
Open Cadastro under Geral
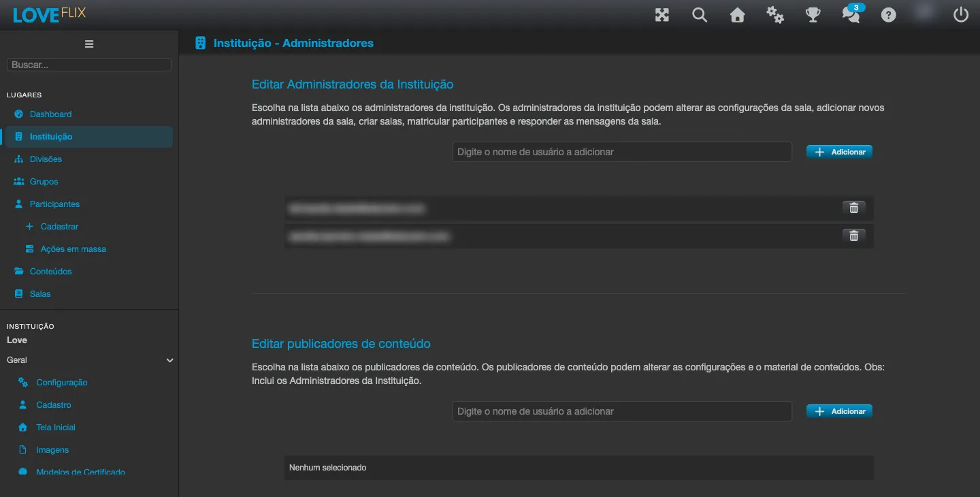pyautogui.click(x=54, y=405)
